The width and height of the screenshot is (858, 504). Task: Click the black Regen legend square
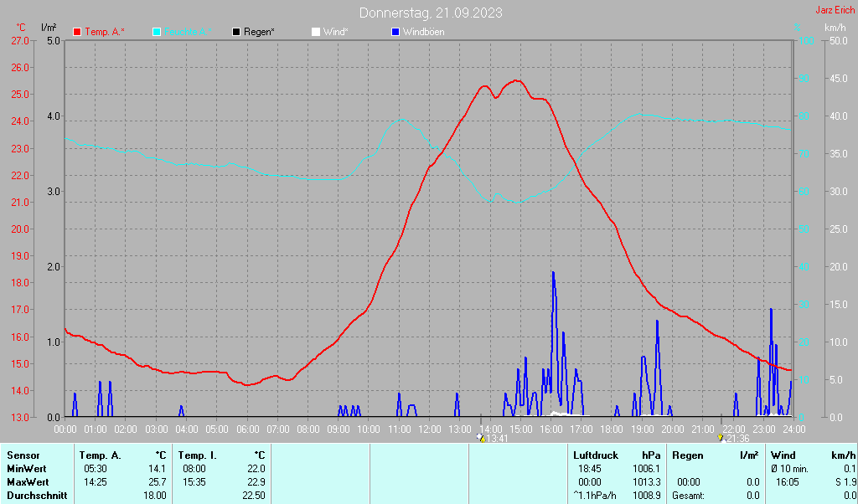coord(237,32)
